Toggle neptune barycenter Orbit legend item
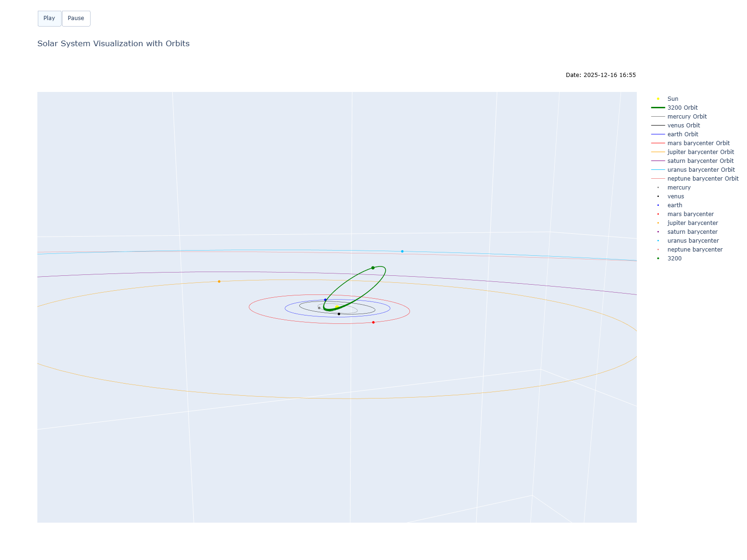Image resolution: width=747 pixels, height=560 pixels. pos(703,179)
